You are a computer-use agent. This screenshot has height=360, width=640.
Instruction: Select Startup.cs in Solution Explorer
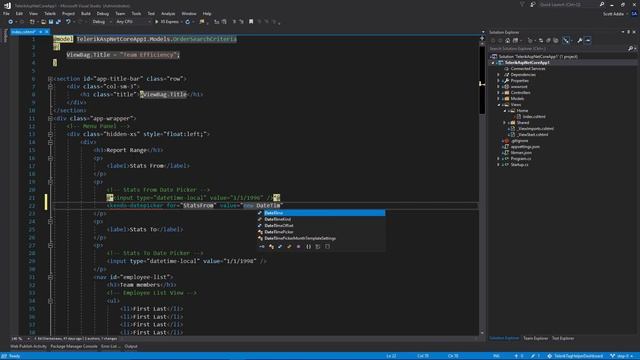pyautogui.click(x=519, y=164)
